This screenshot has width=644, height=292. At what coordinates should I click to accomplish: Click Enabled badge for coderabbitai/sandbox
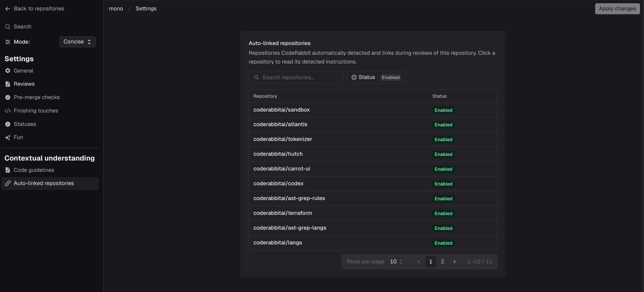pyautogui.click(x=443, y=110)
